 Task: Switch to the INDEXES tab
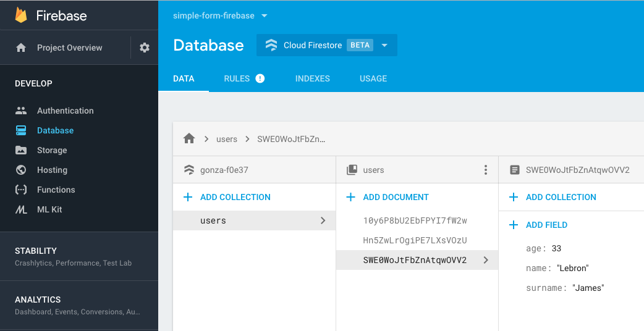(313, 79)
